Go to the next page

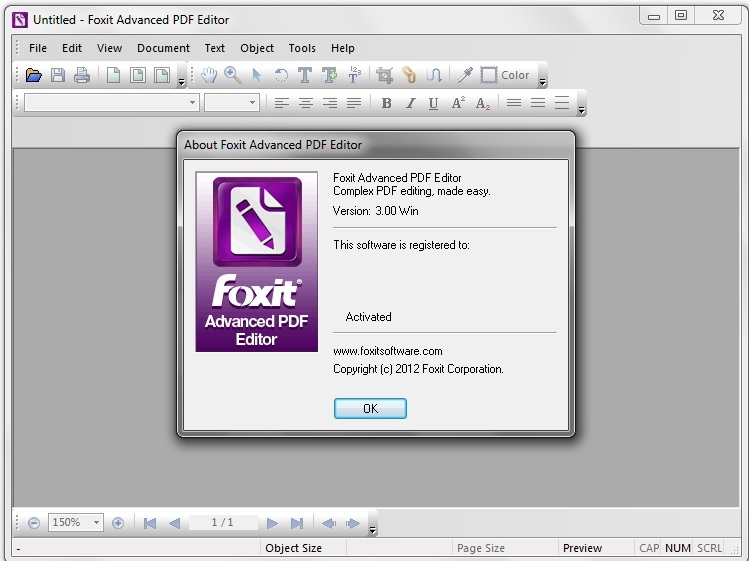(x=272, y=523)
